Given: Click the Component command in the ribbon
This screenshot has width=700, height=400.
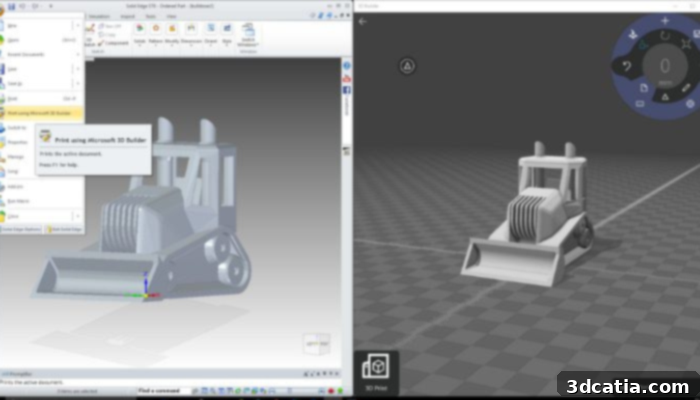Looking at the screenshot, I should 114,43.
